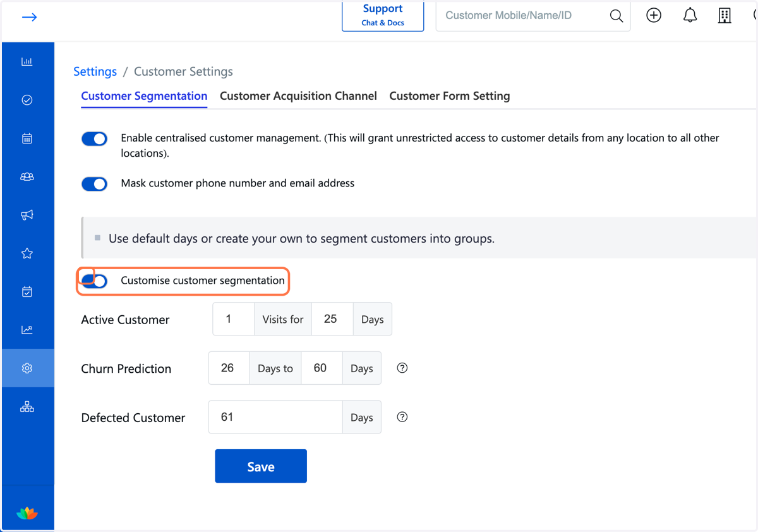Open help icon beside Defected Customer
This screenshot has height=532, width=758.
(402, 417)
